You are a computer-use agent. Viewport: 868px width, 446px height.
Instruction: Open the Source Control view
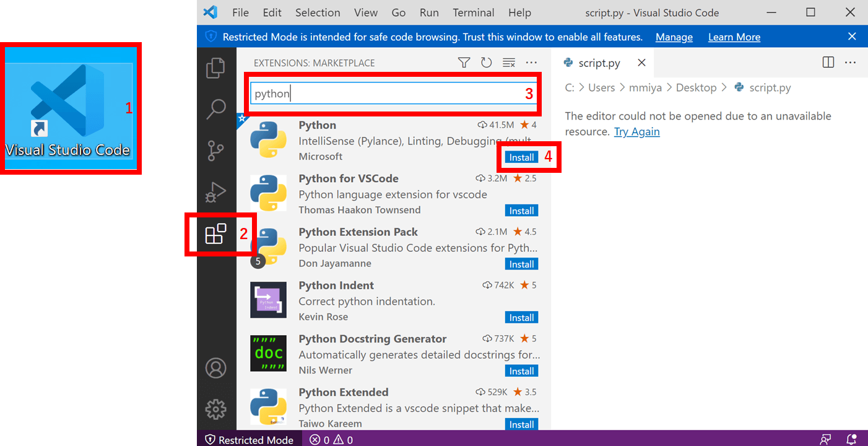click(215, 151)
